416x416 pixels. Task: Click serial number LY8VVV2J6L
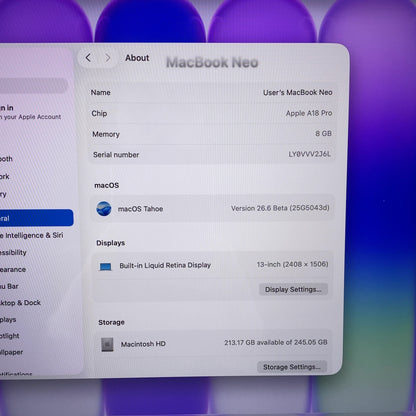coord(310,154)
